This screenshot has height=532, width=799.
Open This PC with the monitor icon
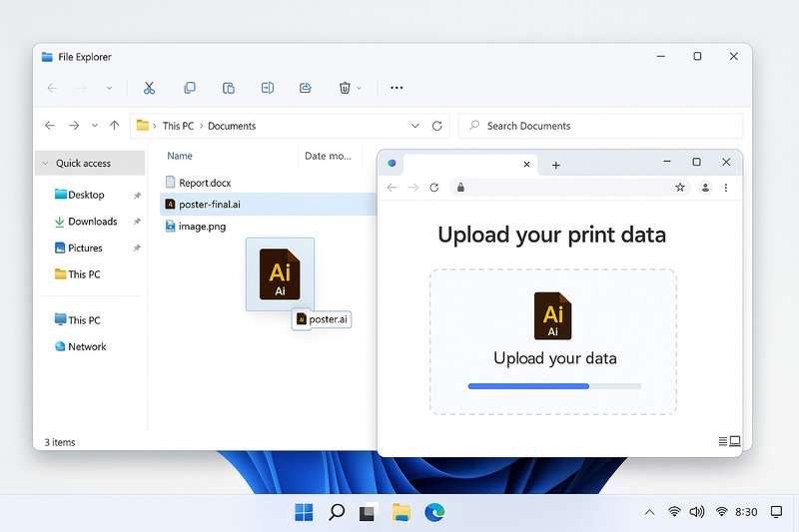coord(78,319)
